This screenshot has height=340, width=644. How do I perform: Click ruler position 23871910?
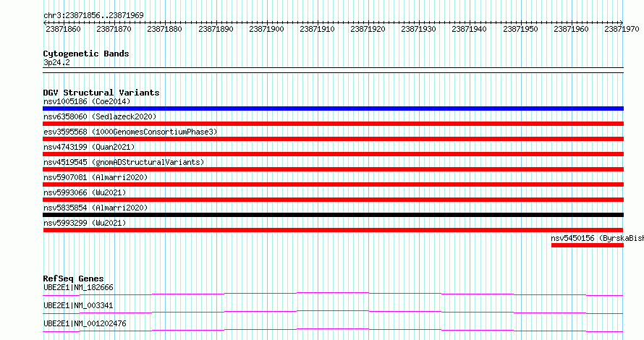pyautogui.click(x=317, y=29)
